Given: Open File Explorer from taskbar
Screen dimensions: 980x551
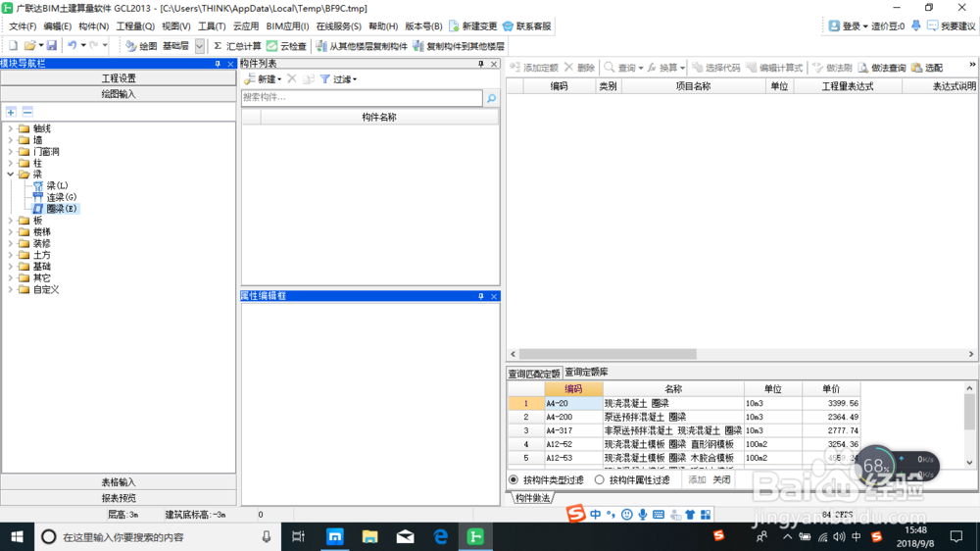Looking at the screenshot, I should pos(370,536).
